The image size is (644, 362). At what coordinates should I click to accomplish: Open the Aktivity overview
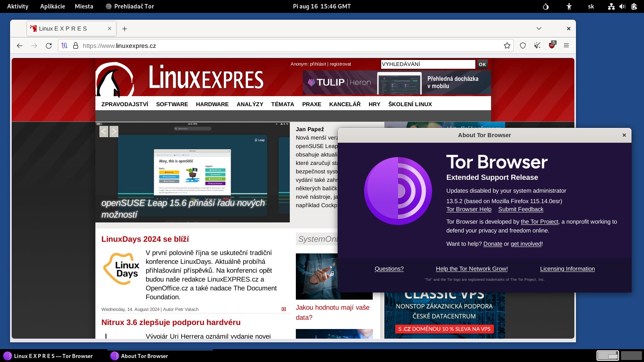click(x=18, y=6)
